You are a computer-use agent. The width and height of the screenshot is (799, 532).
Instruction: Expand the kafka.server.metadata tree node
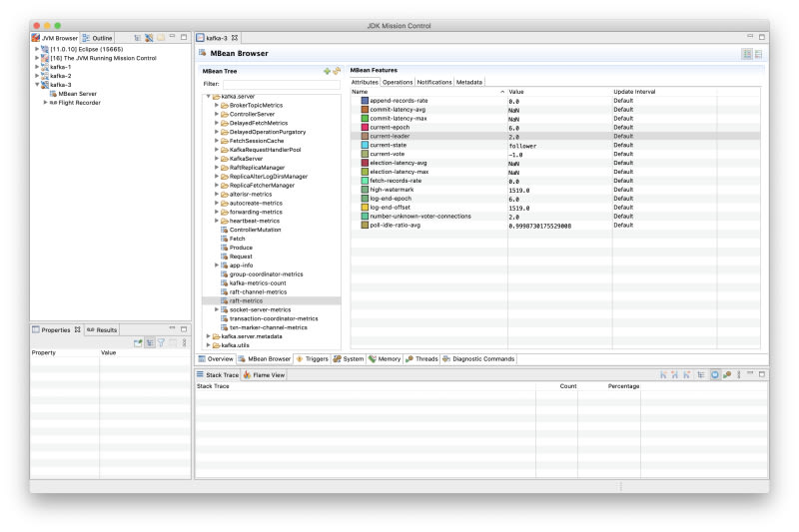pos(209,336)
